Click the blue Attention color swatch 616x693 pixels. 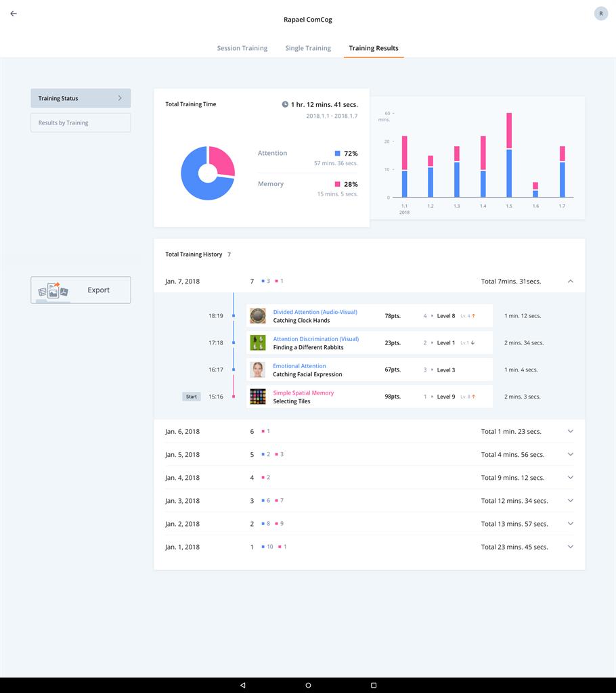pos(338,154)
